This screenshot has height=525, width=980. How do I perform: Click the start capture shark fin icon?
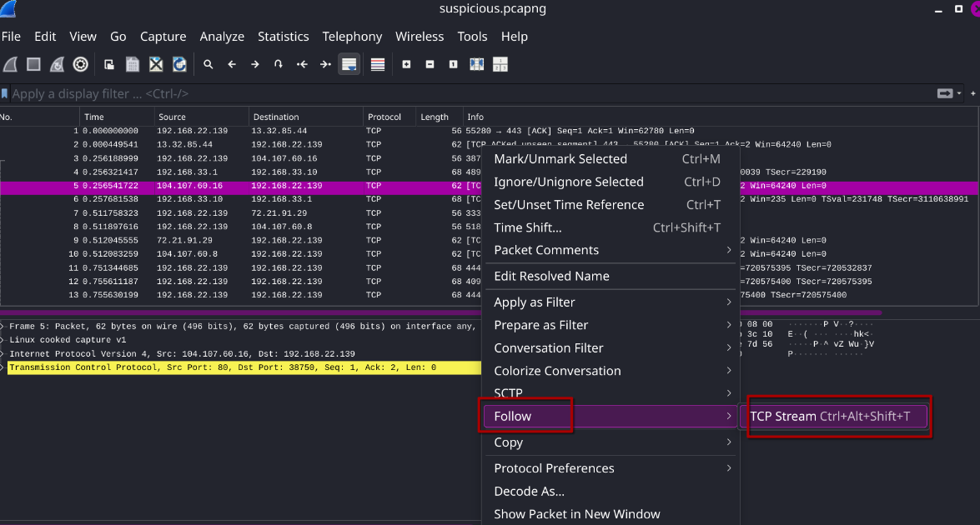10,64
